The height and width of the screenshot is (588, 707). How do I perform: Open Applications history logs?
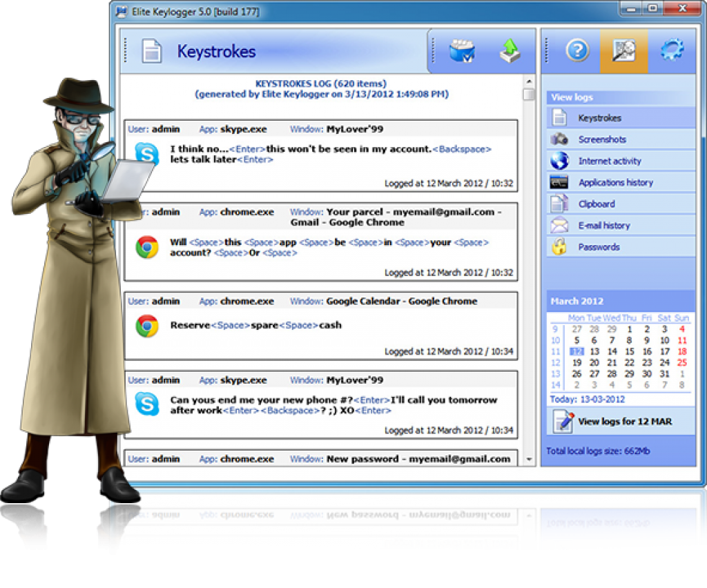click(621, 182)
